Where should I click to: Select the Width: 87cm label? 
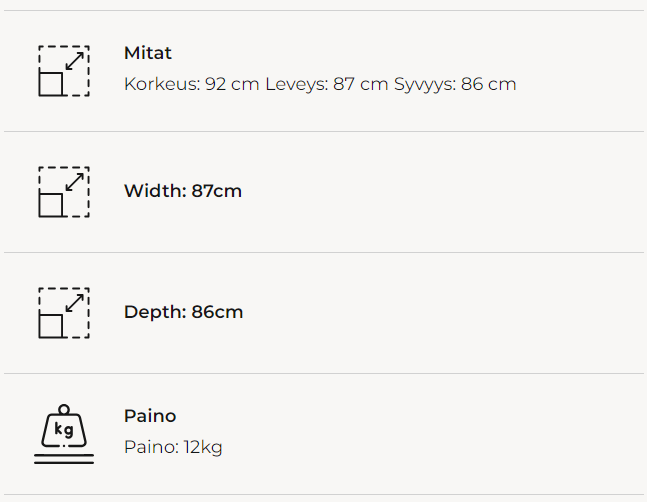(x=183, y=191)
